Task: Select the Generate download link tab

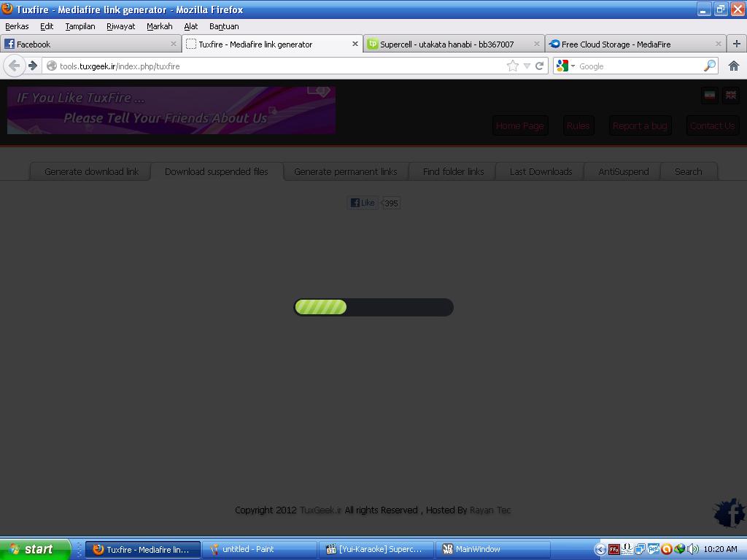Action: (91, 171)
